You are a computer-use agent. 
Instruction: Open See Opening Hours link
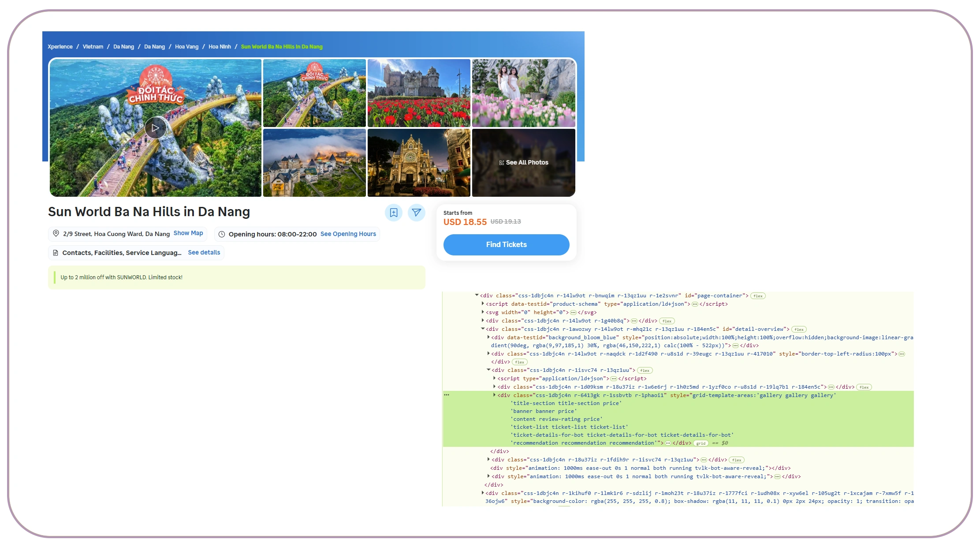(x=348, y=234)
